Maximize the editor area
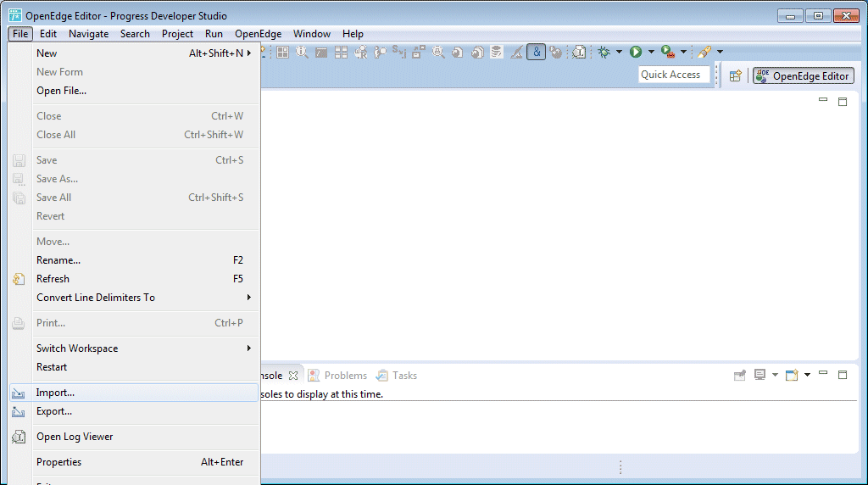 (843, 101)
